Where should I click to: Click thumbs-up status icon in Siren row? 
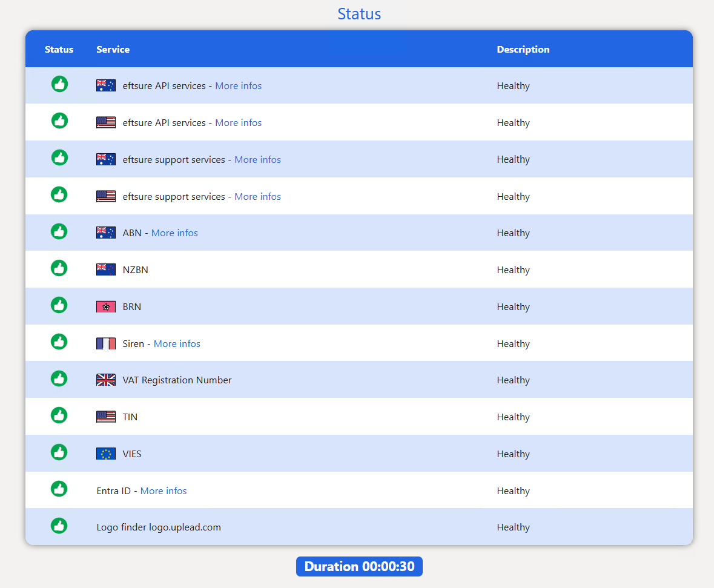pos(59,342)
